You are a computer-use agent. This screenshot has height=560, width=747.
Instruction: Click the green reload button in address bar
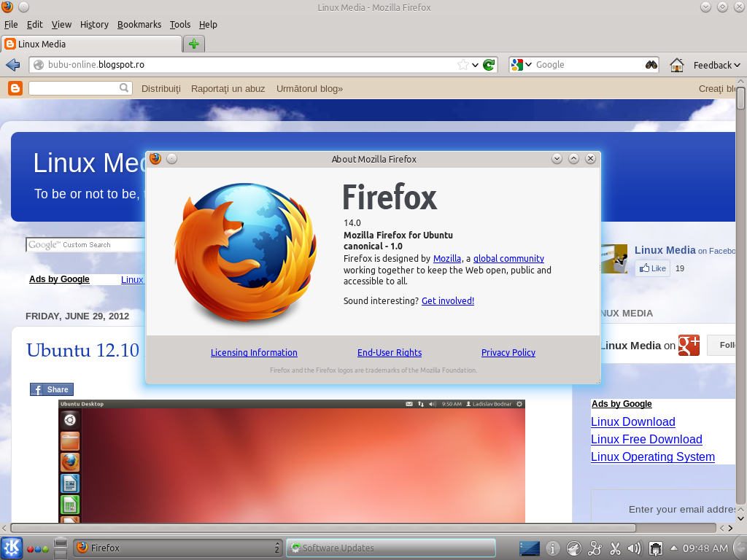489,65
